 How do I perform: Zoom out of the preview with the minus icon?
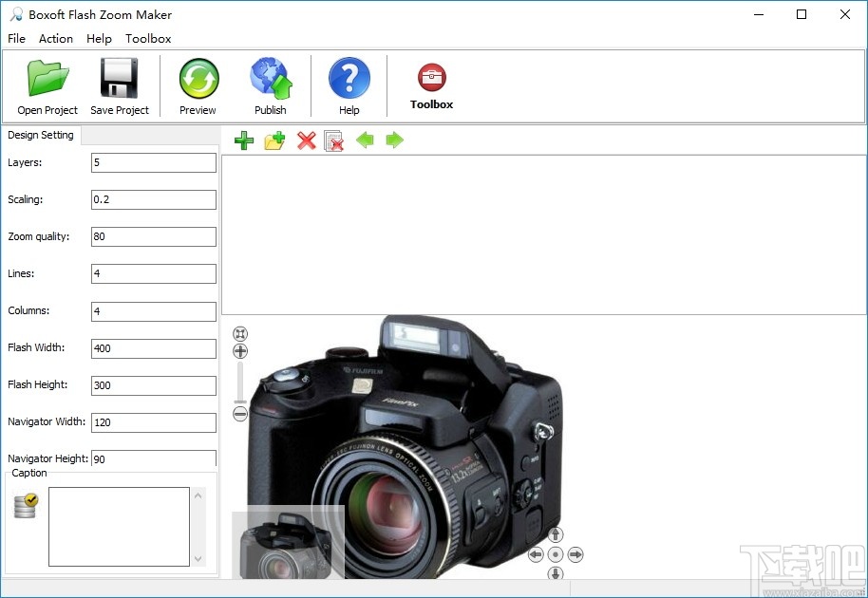point(240,414)
